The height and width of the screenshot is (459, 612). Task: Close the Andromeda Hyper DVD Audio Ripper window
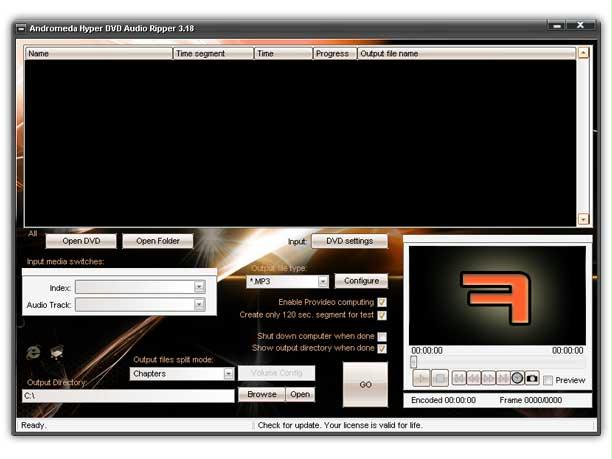[x=580, y=25]
